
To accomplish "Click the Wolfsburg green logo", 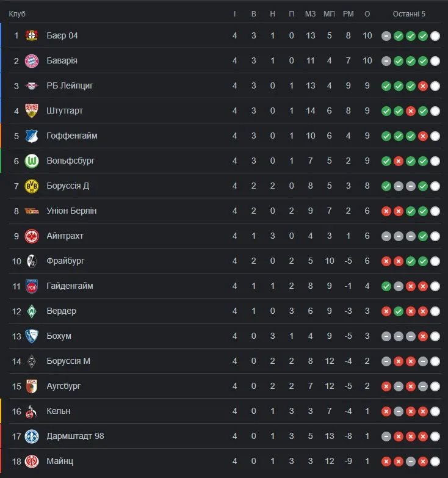I will coord(32,161).
